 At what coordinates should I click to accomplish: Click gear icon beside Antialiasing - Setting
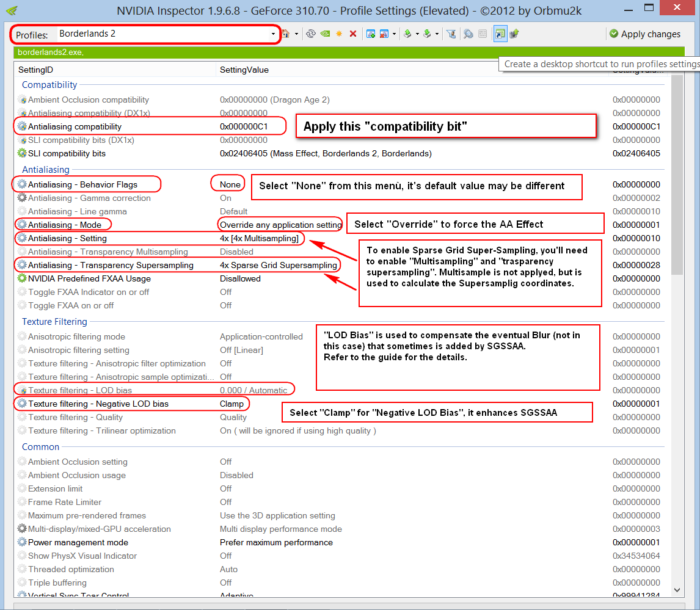22,238
